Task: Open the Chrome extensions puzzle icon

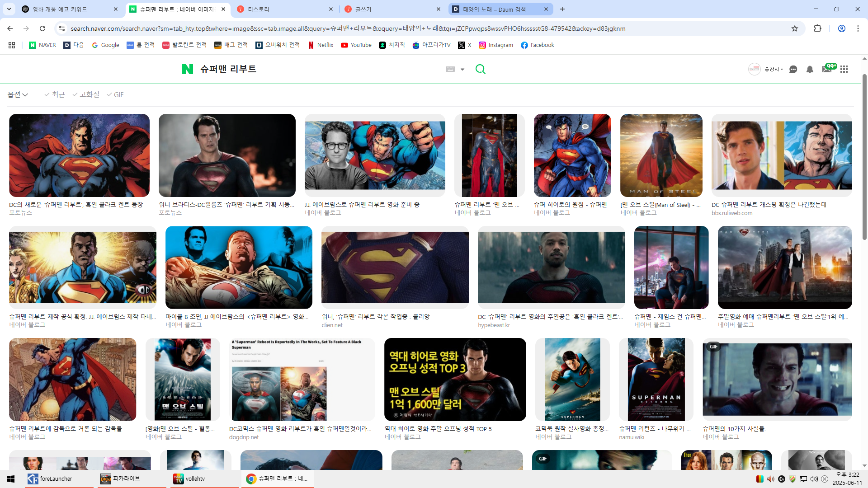Action: coord(817,28)
